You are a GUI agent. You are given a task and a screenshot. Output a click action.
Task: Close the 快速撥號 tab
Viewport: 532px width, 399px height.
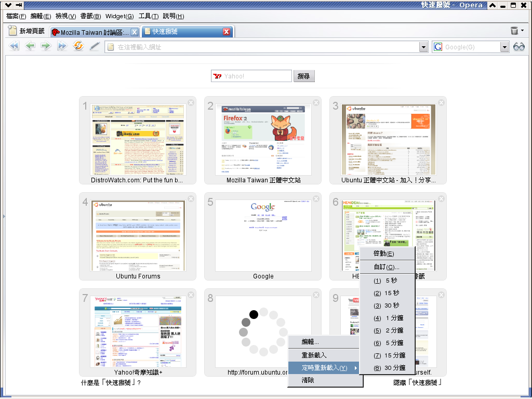tap(227, 32)
